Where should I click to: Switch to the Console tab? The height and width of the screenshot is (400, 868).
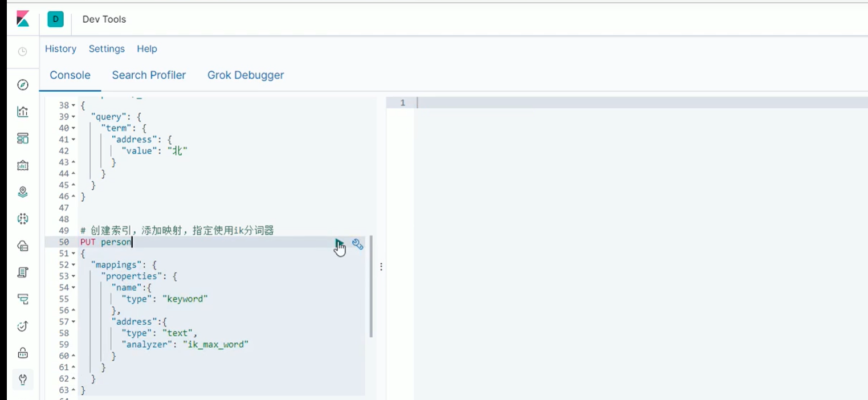pos(70,75)
